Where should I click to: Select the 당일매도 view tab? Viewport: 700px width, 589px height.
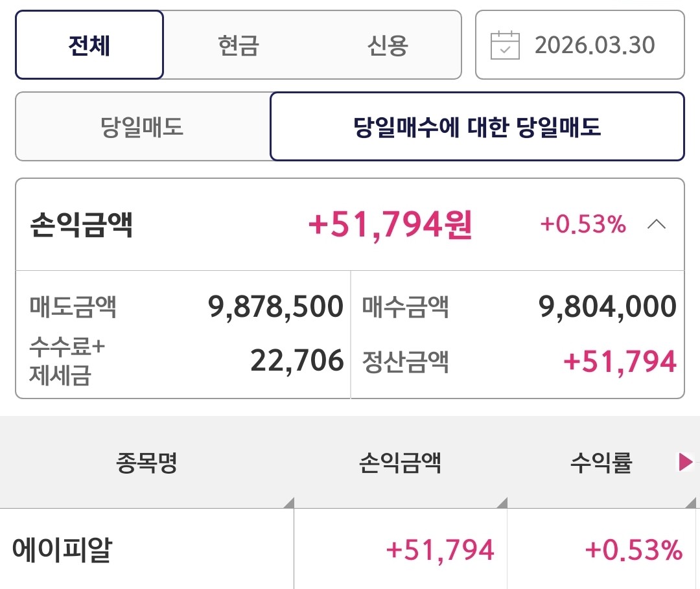coord(143,126)
